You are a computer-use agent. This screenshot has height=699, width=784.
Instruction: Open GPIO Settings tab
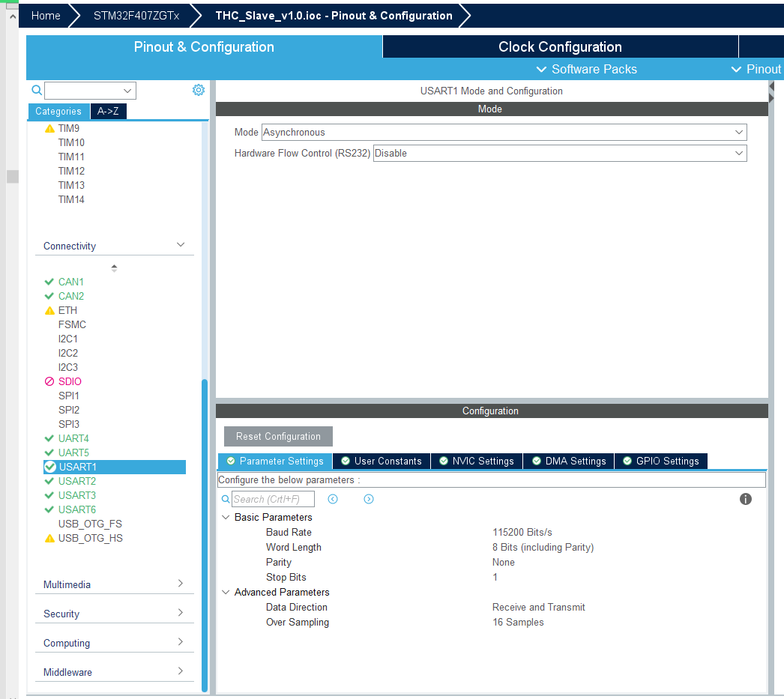(x=661, y=462)
